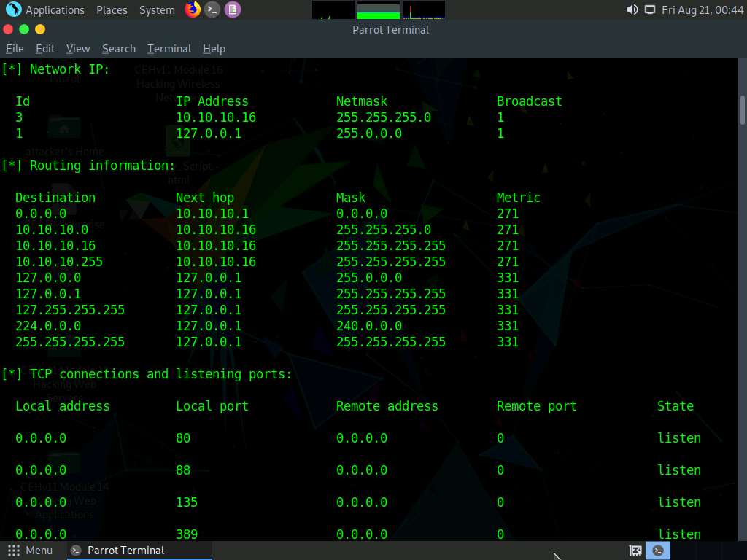Open the Help menu
Screen dimensions: 747x560
tap(214, 49)
